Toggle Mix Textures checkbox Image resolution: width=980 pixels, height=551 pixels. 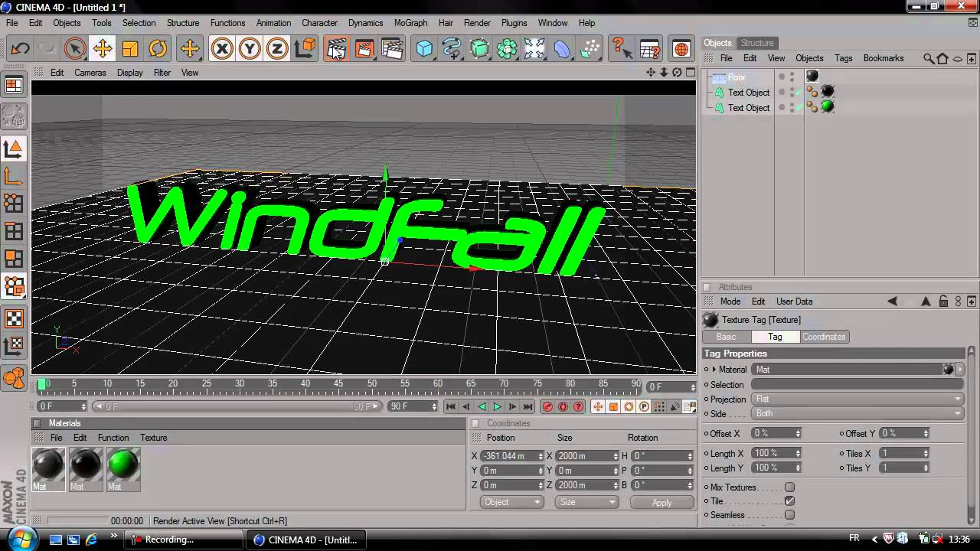pyautogui.click(x=789, y=487)
